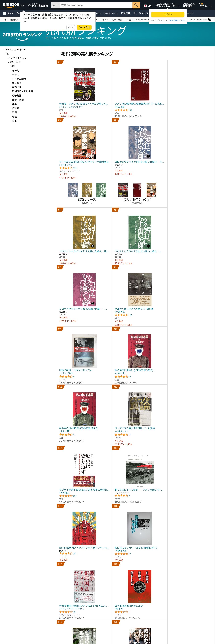Click the 住所を変更 button
This screenshot has width=215, height=644.
coord(84,27)
